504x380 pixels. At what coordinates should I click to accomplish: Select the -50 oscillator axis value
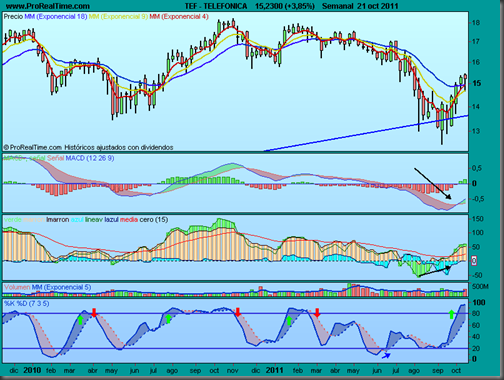[477, 275]
